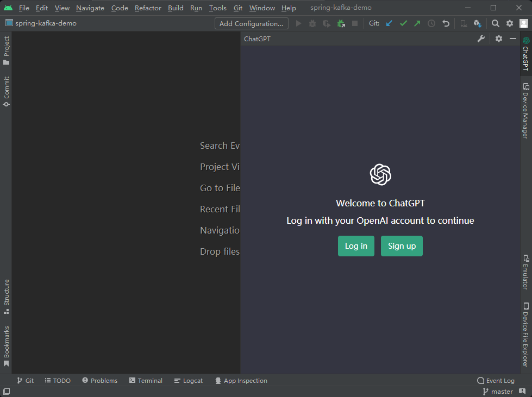Open the Add Configuration dropdown
The image size is (532, 397).
point(252,23)
